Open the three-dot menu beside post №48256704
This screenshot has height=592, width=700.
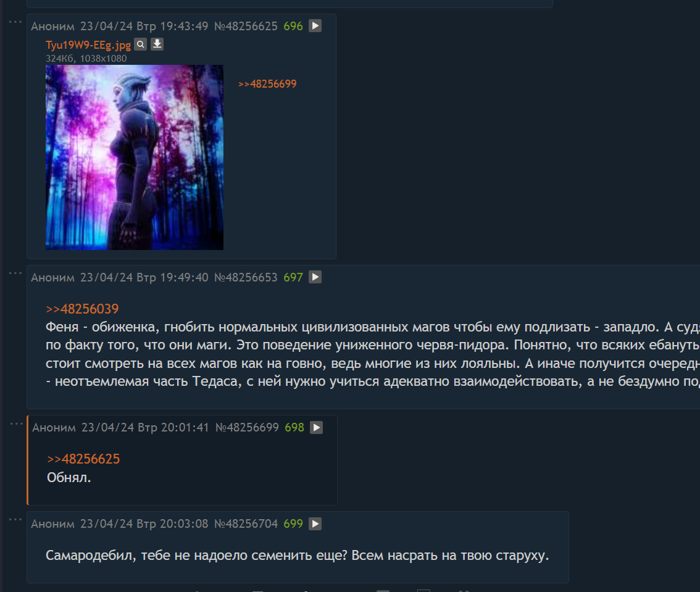(15, 520)
